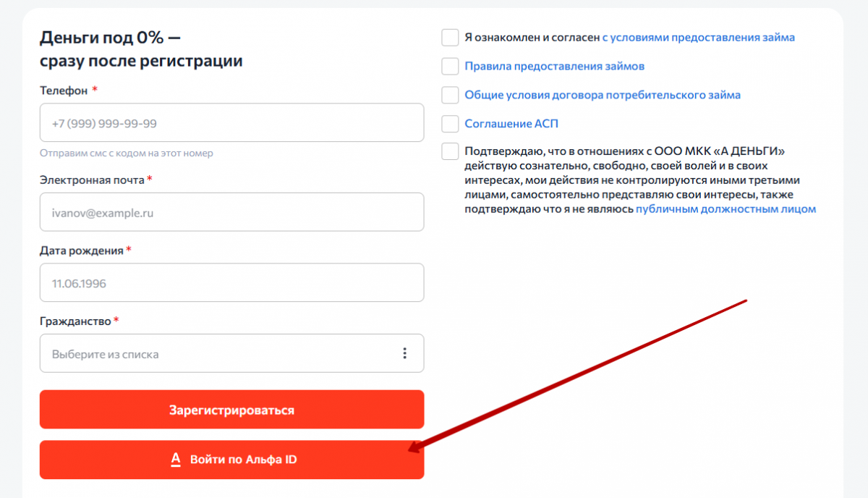Tick the Правила предоставления займов checkbox
Image resolution: width=868 pixels, height=498 pixels.
450,67
